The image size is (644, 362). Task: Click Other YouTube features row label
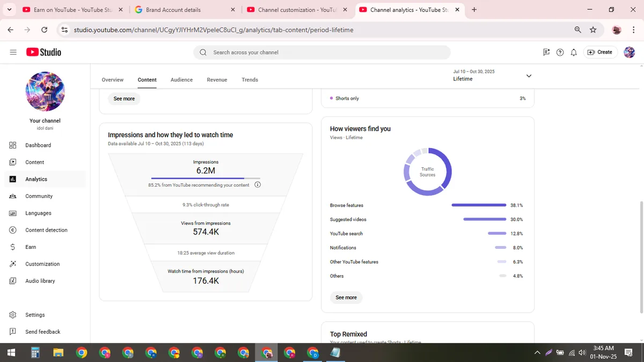pos(354,262)
